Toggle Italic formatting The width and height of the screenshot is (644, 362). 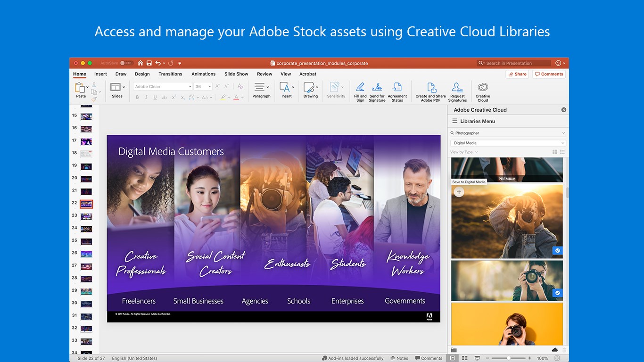point(146,98)
